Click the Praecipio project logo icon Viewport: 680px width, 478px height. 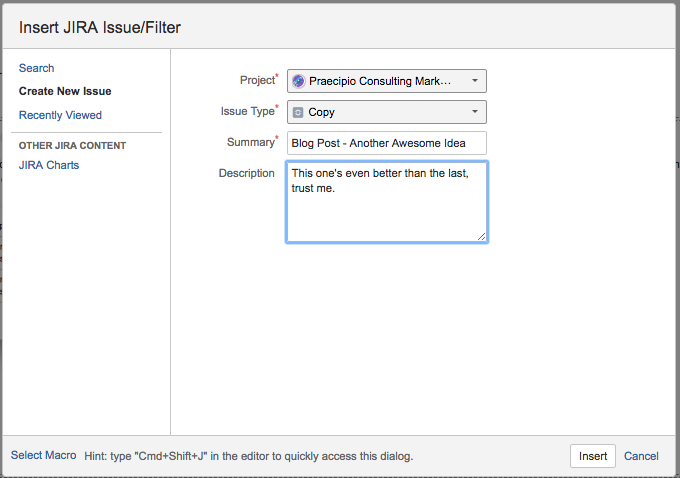coord(298,81)
